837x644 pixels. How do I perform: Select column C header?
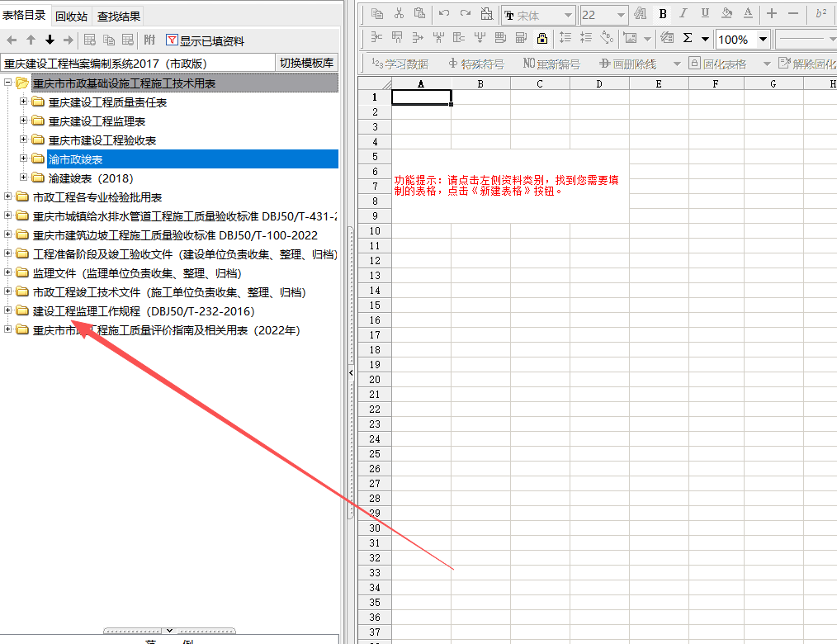[540, 84]
